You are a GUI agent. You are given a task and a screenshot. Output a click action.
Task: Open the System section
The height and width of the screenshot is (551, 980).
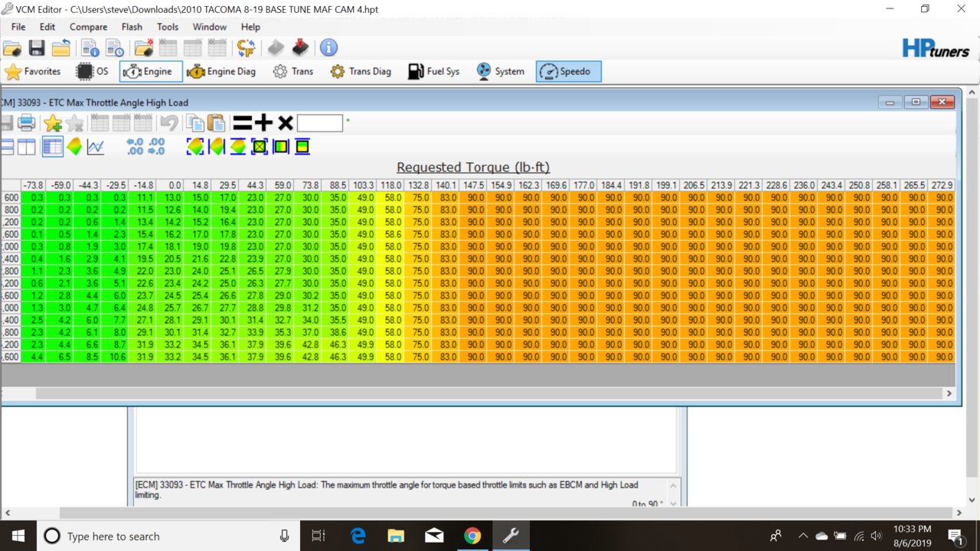tap(500, 72)
